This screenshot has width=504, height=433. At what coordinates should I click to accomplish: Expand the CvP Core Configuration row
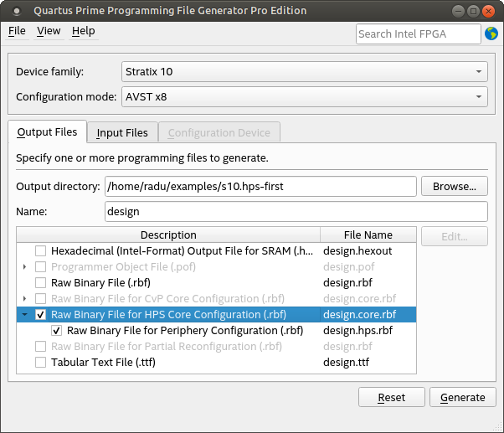tap(25, 299)
